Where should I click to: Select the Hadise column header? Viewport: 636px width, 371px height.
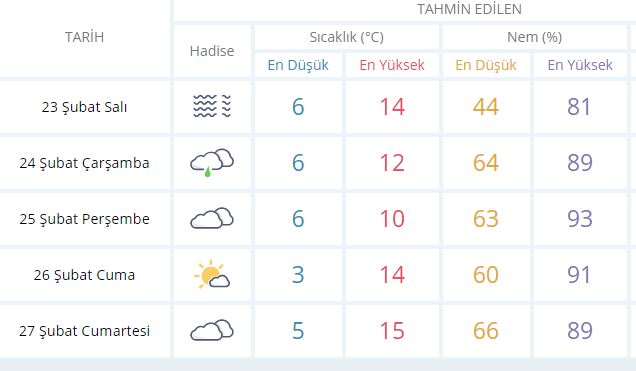click(212, 51)
